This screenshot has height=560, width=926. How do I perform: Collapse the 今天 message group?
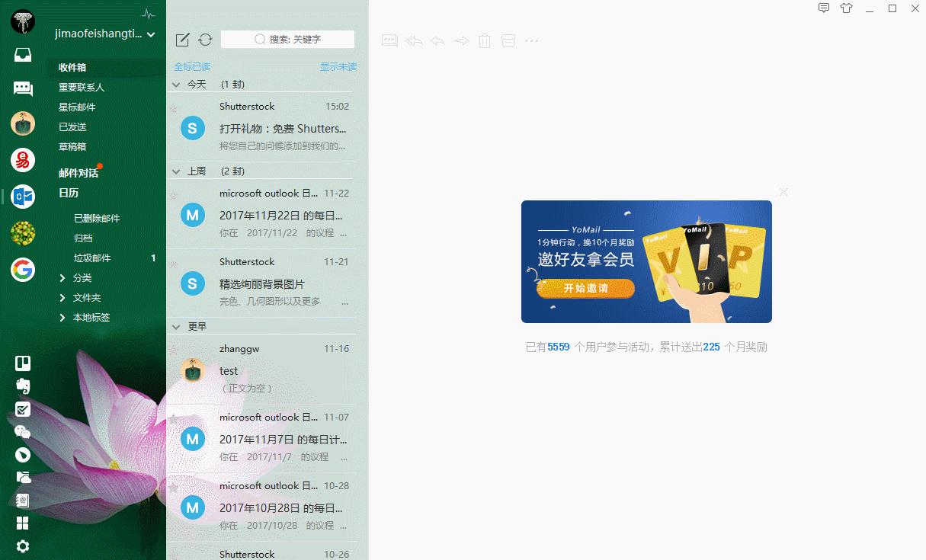click(x=176, y=85)
